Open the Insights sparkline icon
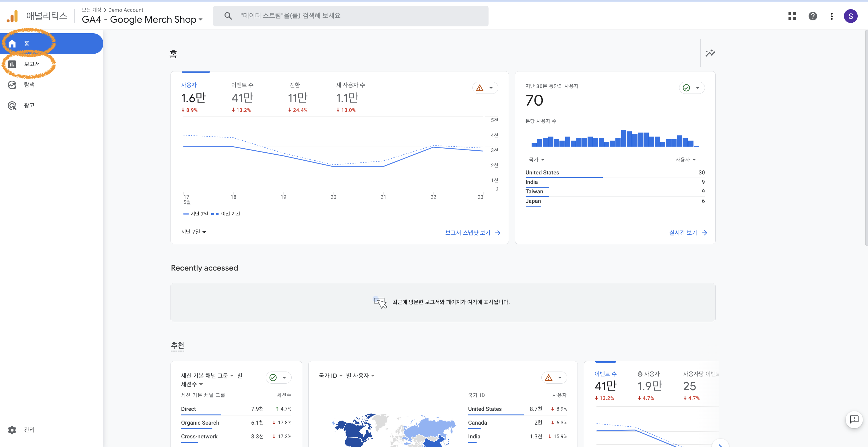 pos(710,53)
